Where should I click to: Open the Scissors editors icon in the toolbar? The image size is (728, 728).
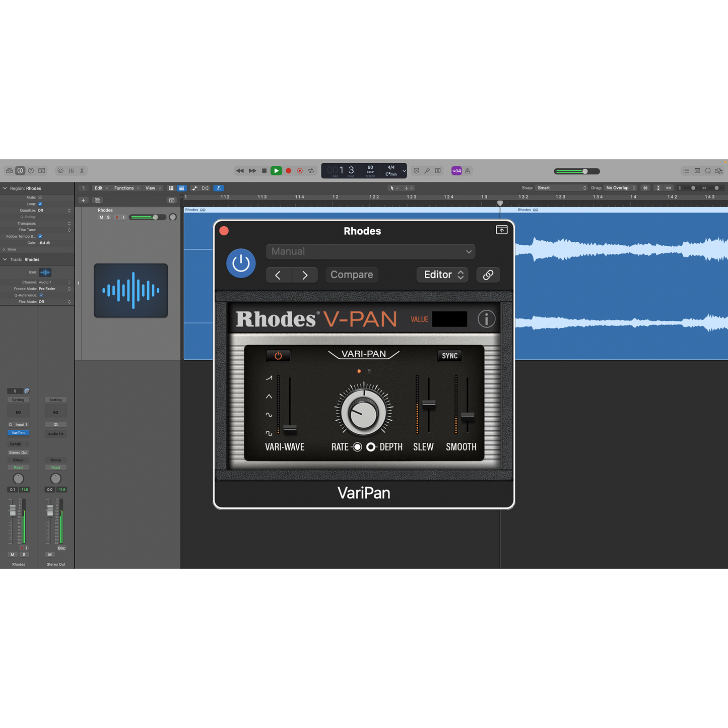[x=82, y=171]
